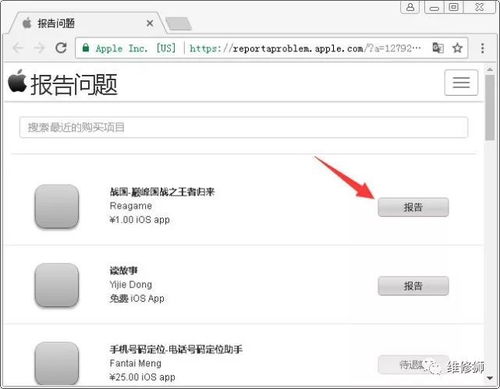Viewport: 500px width, 389px height.
Task: Click the scroll down arrow of the scrollbar
Action: click(x=490, y=378)
